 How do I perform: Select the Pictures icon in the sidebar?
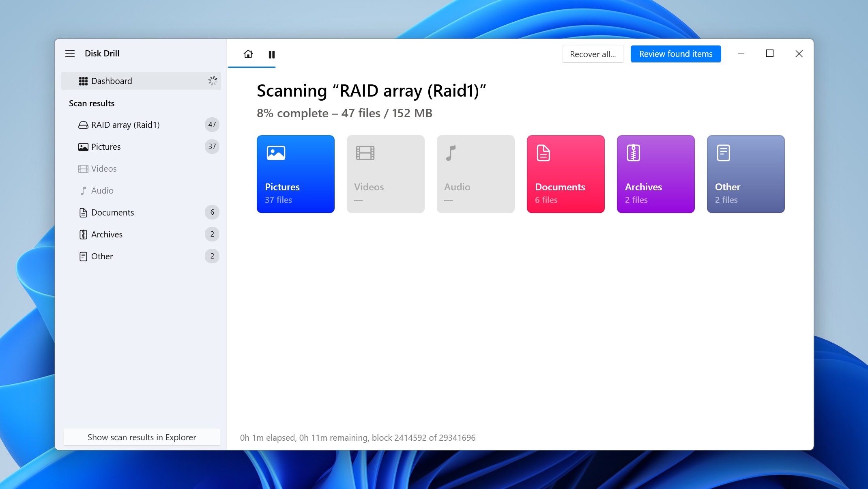tap(83, 146)
